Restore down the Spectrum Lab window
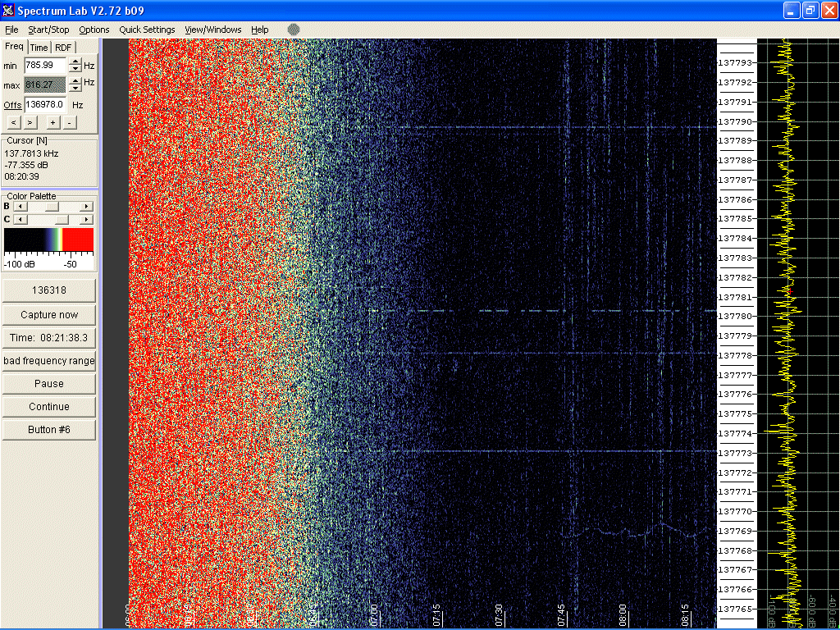The image size is (840, 630). click(x=810, y=10)
